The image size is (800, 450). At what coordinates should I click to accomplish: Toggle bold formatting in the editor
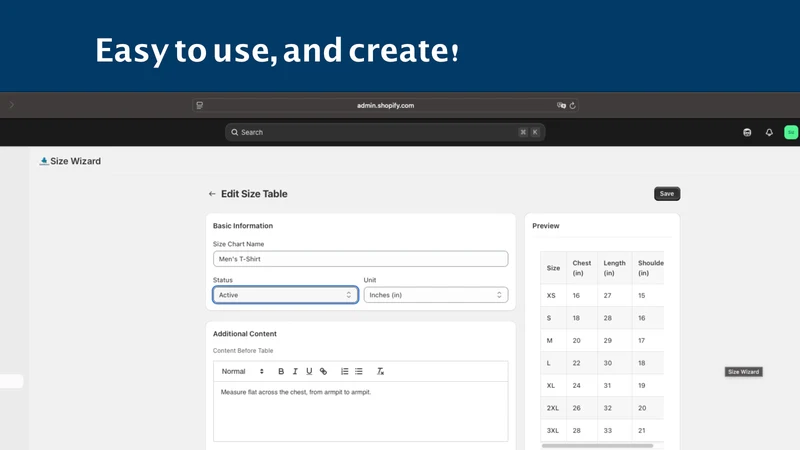[x=281, y=371]
